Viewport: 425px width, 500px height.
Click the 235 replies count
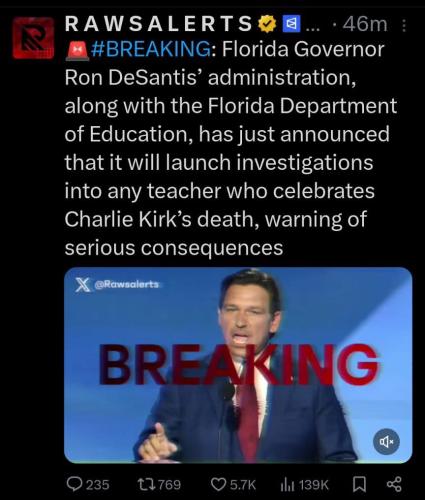point(98,484)
